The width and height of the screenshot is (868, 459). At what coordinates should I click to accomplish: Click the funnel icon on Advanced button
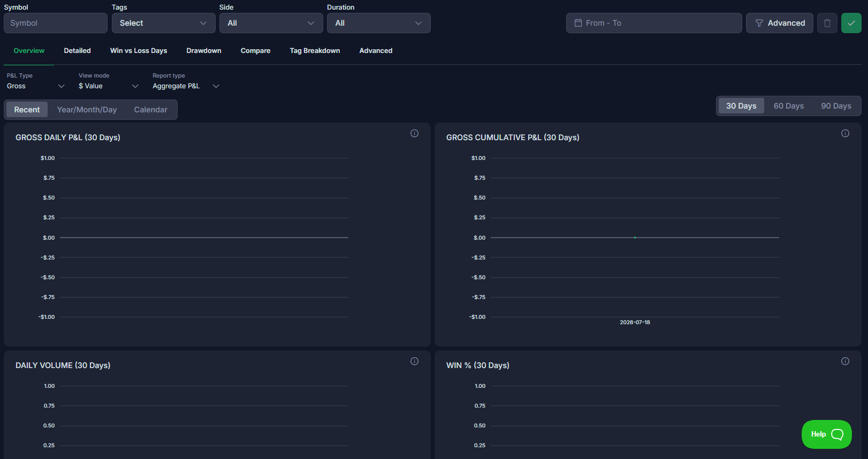759,23
